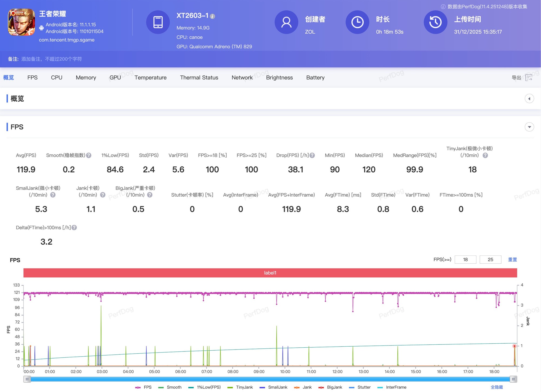Screen dimensions: 541x392
Task: Click the 王者荣耀 game app icon
Action: pyautogui.click(x=21, y=22)
